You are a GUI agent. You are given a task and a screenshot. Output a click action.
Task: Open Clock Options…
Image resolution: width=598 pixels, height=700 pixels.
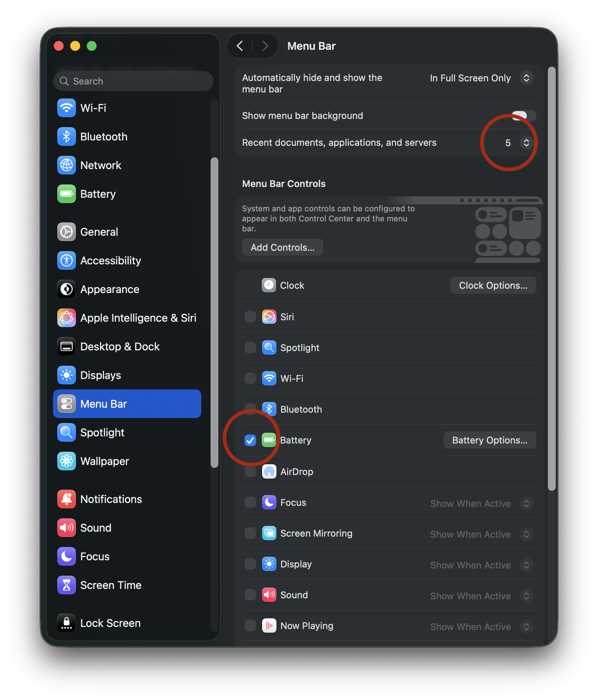pyautogui.click(x=493, y=286)
